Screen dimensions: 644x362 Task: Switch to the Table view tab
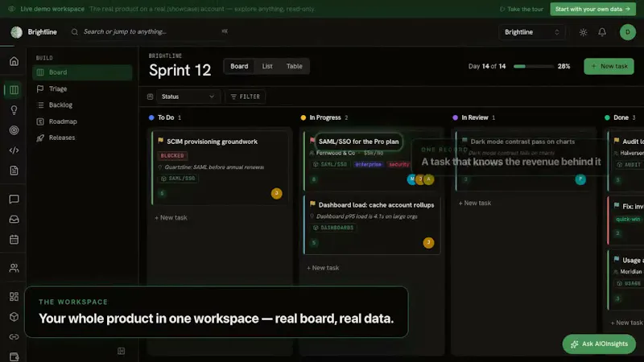(x=294, y=66)
